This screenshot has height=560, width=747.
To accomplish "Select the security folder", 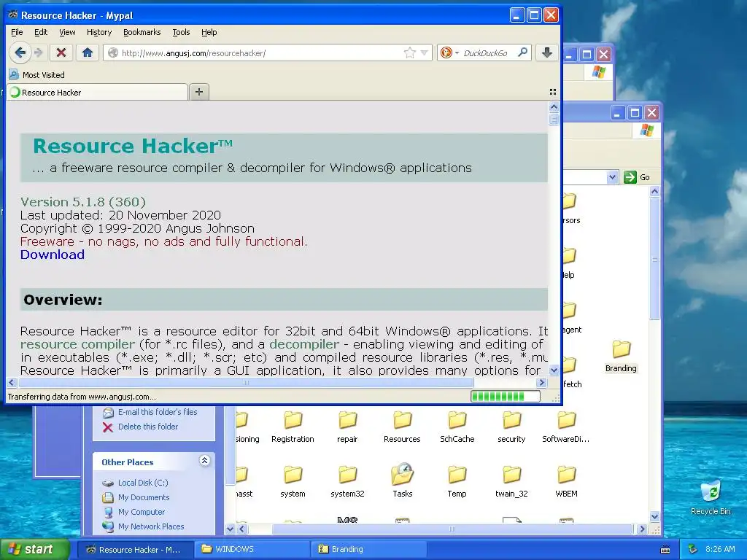I will click(x=511, y=427).
